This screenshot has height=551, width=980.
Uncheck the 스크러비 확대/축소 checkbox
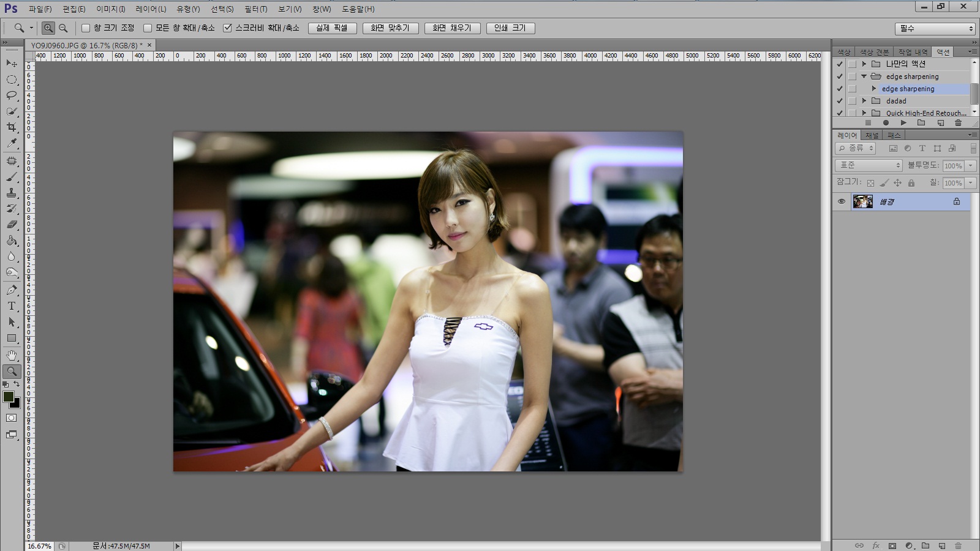click(x=227, y=28)
